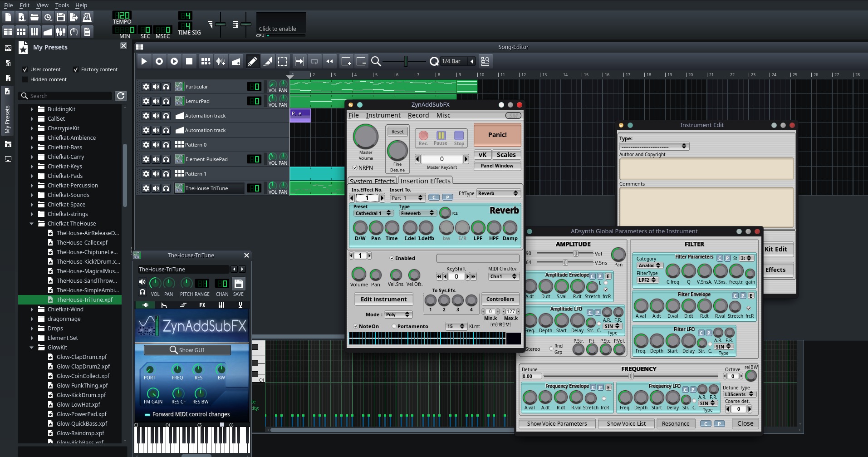Add a beat/bassline track in the Song-Editor
868x457 pixels.
click(x=206, y=61)
